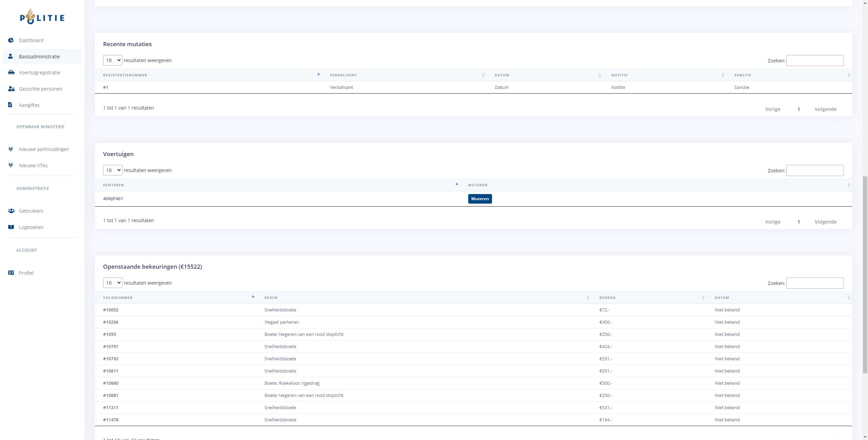Click the Voertuigregistratie car icon
Viewport: 868px width, 440px height.
(11, 72)
